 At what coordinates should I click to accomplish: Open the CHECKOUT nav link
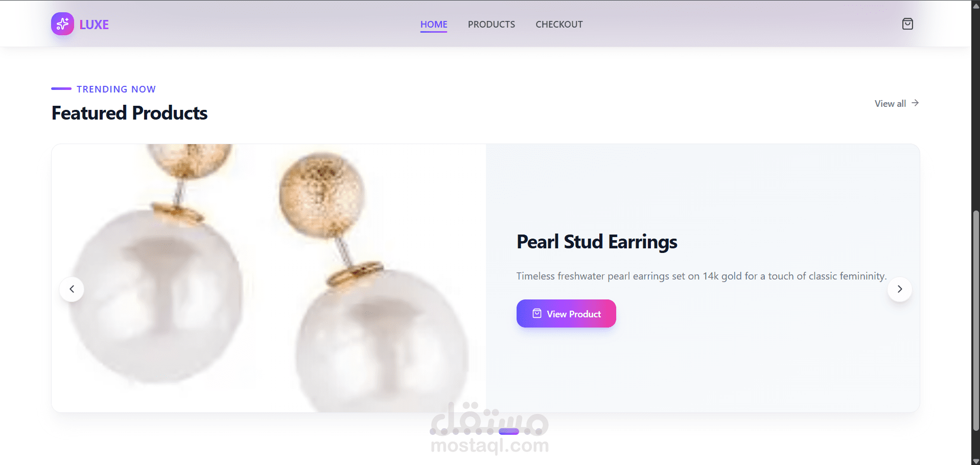[559, 25]
